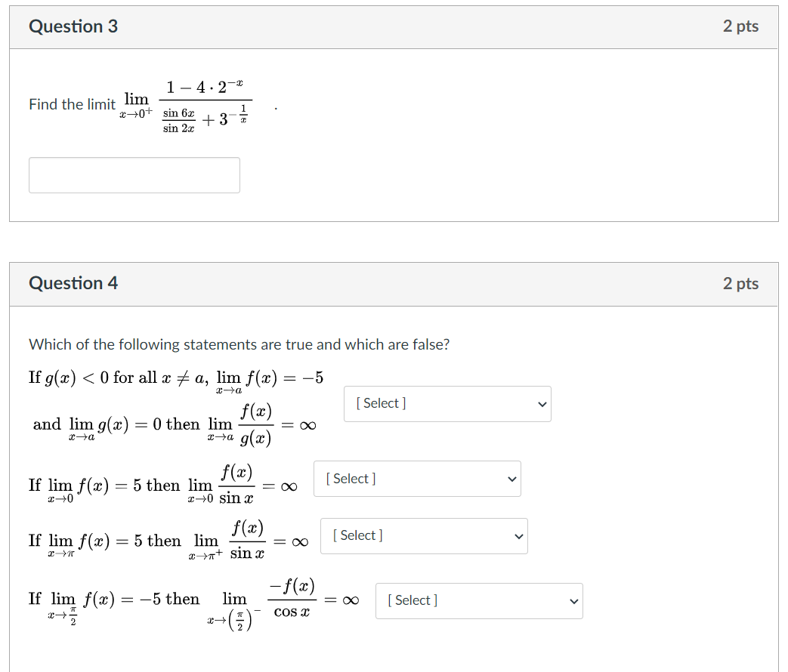The height and width of the screenshot is (672, 788).
Task: Open the Select dropdown for the g(x)<0 statement
Action: (447, 404)
